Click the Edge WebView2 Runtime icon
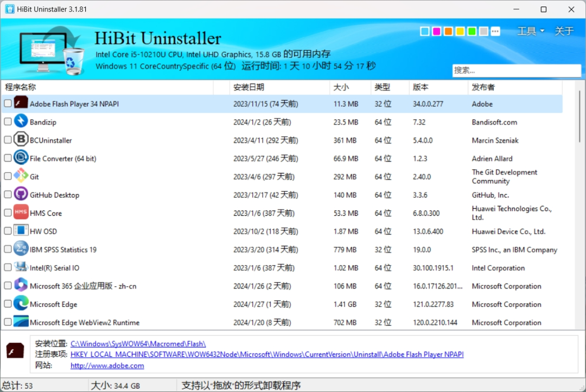 point(21,322)
